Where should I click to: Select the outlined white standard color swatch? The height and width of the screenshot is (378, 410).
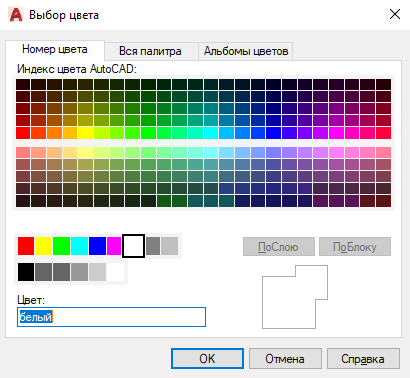click(133, 246)
